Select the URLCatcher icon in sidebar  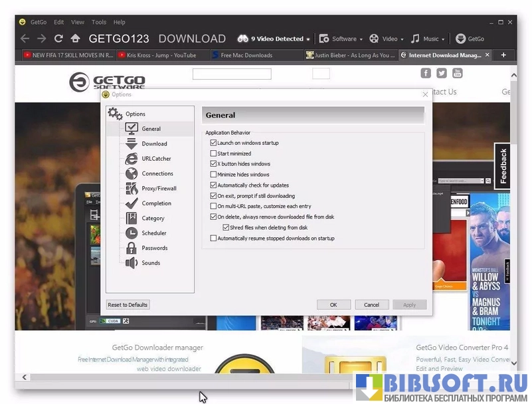pyautogui.click(x=131, y=159)
